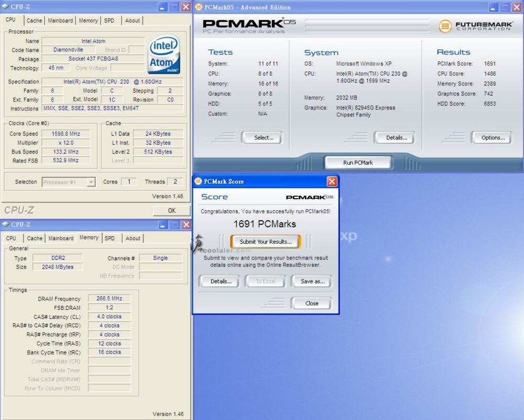The image size is (524, 420).
Task: Open Mainboard tab in top CPU-Z window
Action: coord(60,20)
